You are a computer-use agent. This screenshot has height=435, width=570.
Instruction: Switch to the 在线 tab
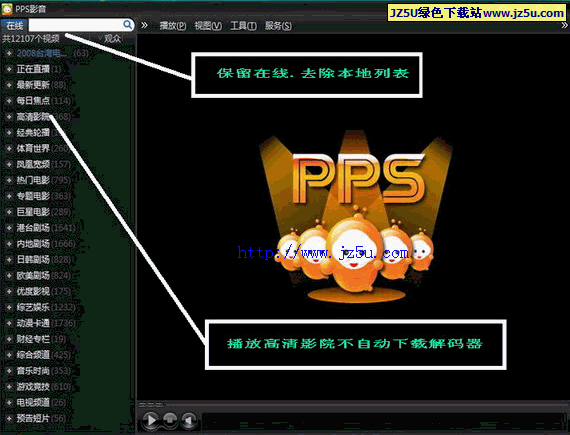tap(14, 25)
